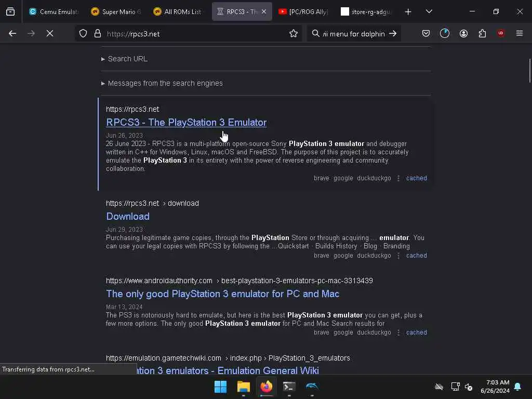
Task: Stop loading the current page
Action: (49, 33)
